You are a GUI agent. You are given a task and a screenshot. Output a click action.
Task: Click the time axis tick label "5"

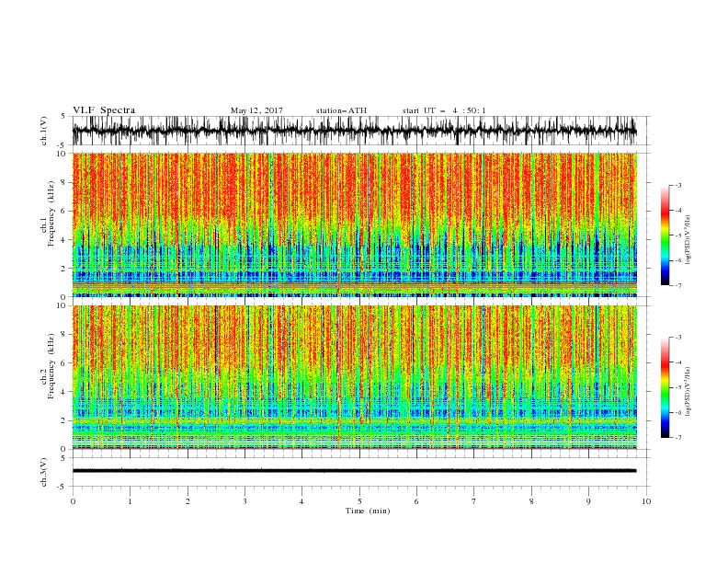click(x=359, y=501)
